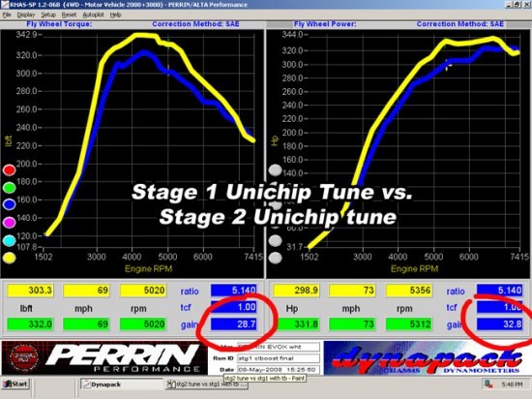
Task: Click the green 69 mph field
Action: pos(86,324)
